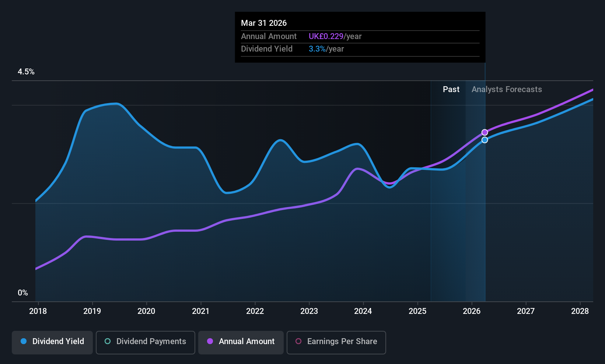Toggle the Annual Amount legend button
This screenshot has width=605, height=364.
241,342
